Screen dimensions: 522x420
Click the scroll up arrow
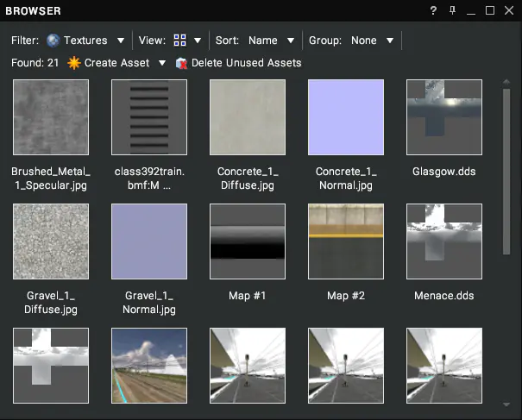point(506,82)
